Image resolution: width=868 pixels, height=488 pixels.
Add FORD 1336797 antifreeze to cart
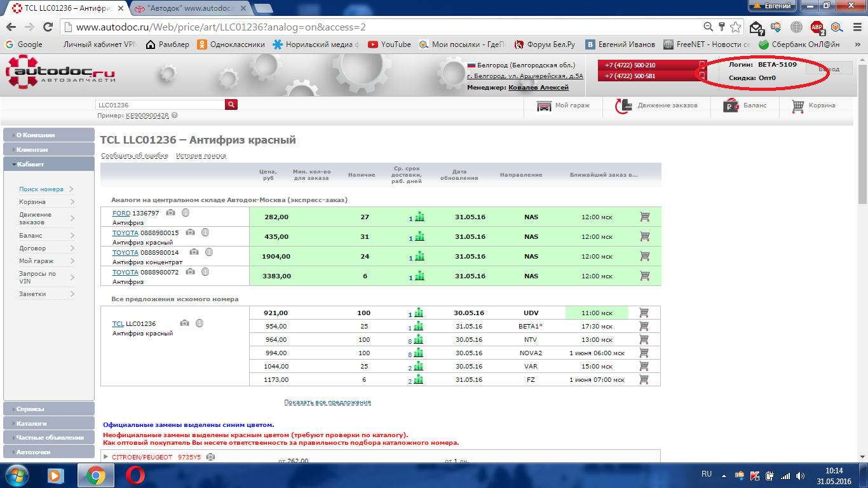[645, 217]
